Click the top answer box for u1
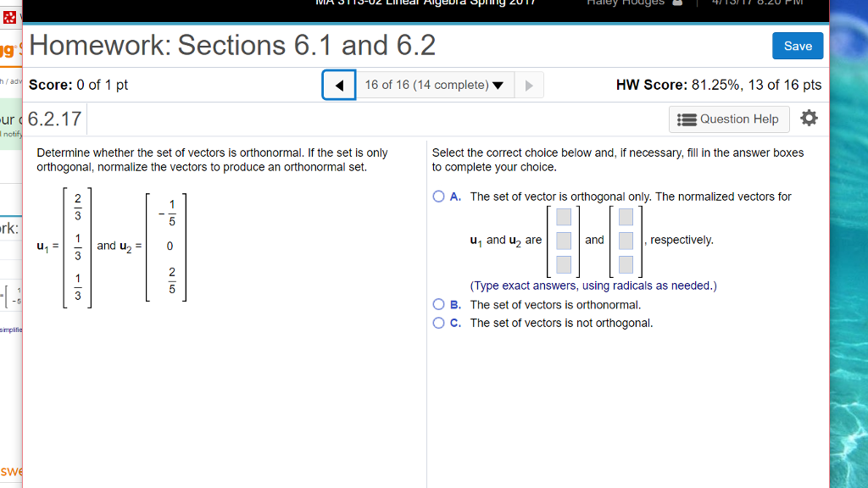Viewport: 868px width, 488px height. 563,216
